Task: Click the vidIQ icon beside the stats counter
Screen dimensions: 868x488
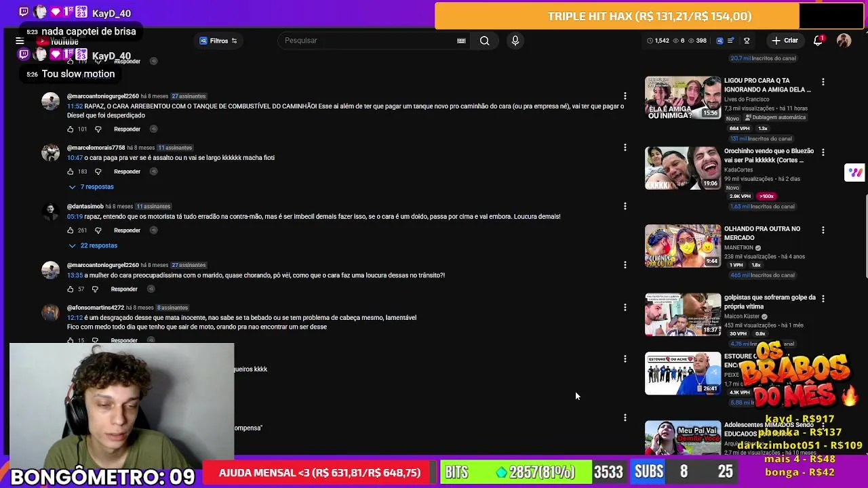Action: pos(719,41)
